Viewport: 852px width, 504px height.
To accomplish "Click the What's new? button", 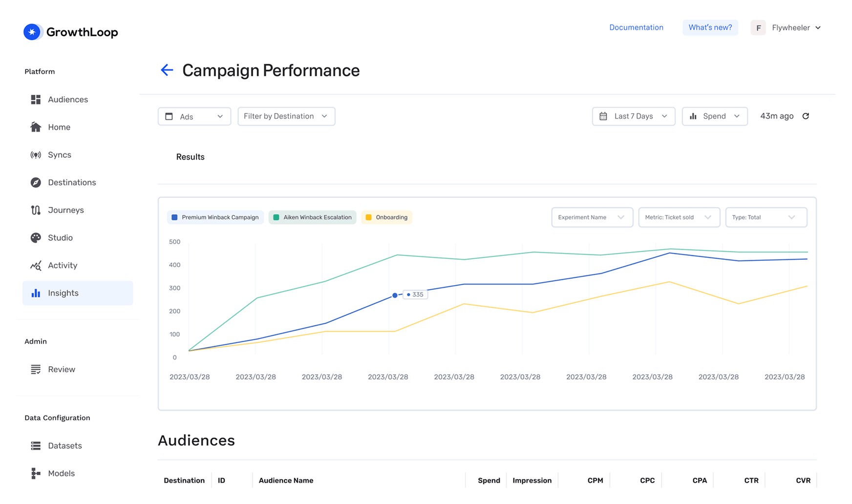I will click(x=710, y=27).
